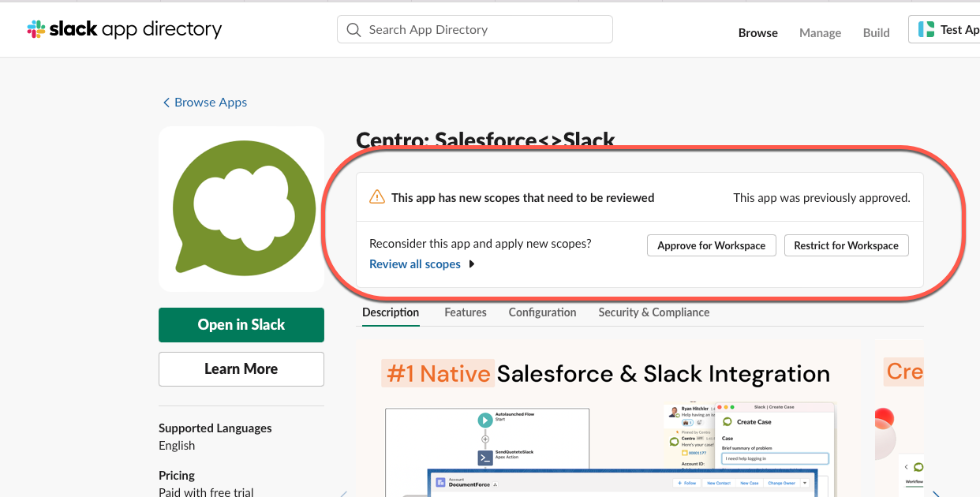Click the Supported Languages heading
Screen dimensions: 980x497
(x=215, y=428)
